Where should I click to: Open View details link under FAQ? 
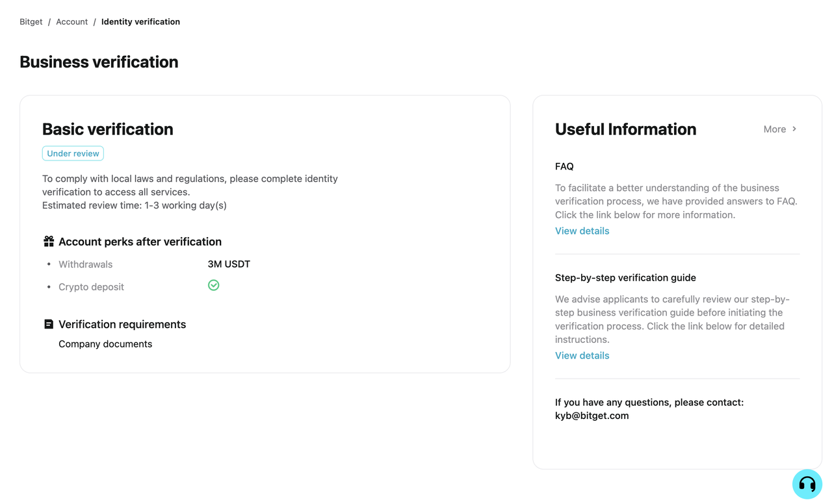(x=582, y=231)
